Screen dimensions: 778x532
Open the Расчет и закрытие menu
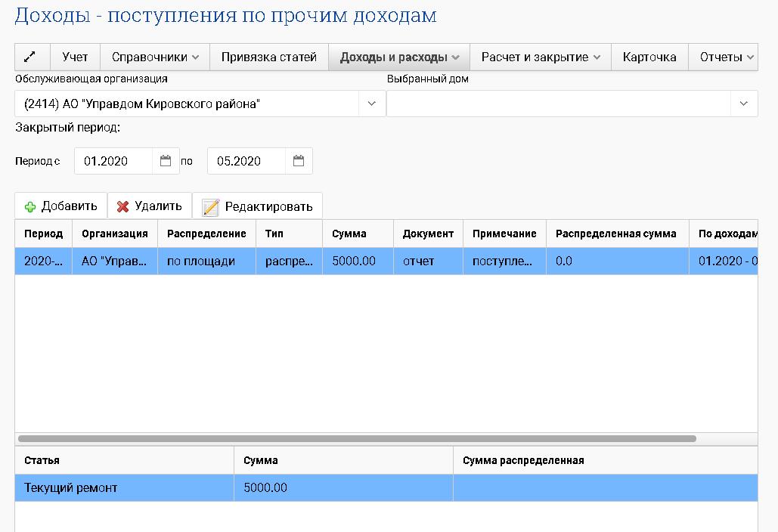[x=541, y=57]
